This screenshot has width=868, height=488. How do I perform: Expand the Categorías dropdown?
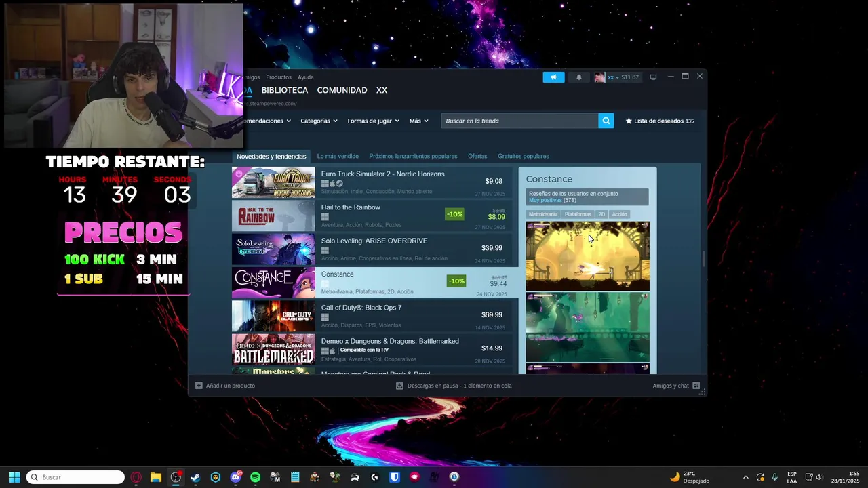[319, 121]
